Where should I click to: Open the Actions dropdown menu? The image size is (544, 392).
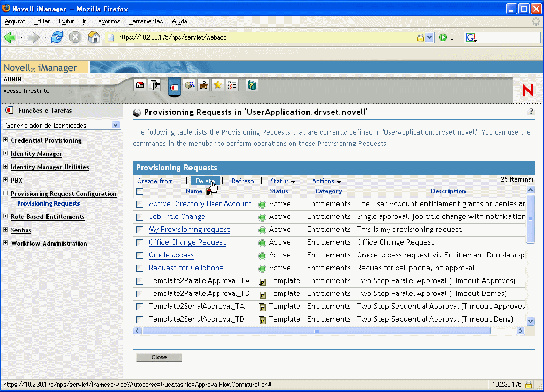[326, 181]
